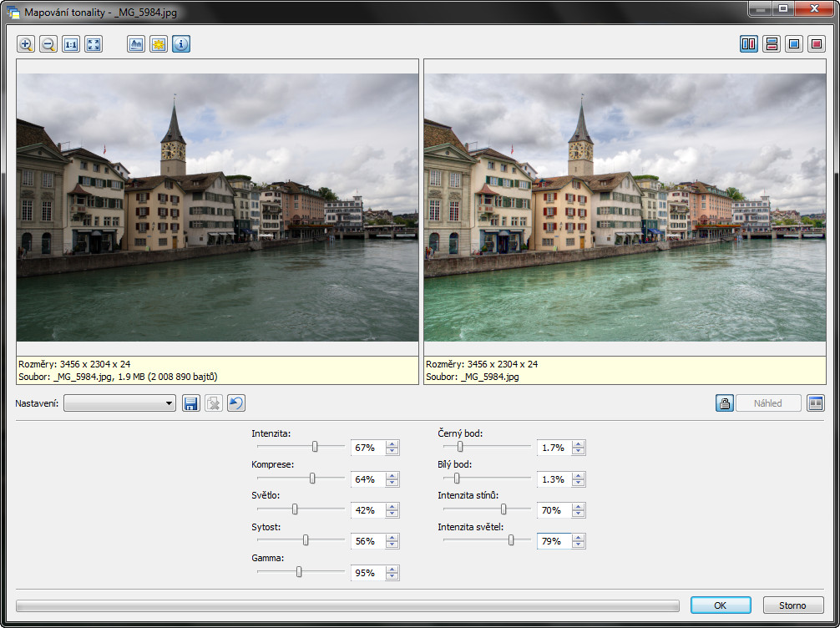Click the Intenzita světel slider handle
Viewport: 840px width, 628px height.
(x=511, y=540)
